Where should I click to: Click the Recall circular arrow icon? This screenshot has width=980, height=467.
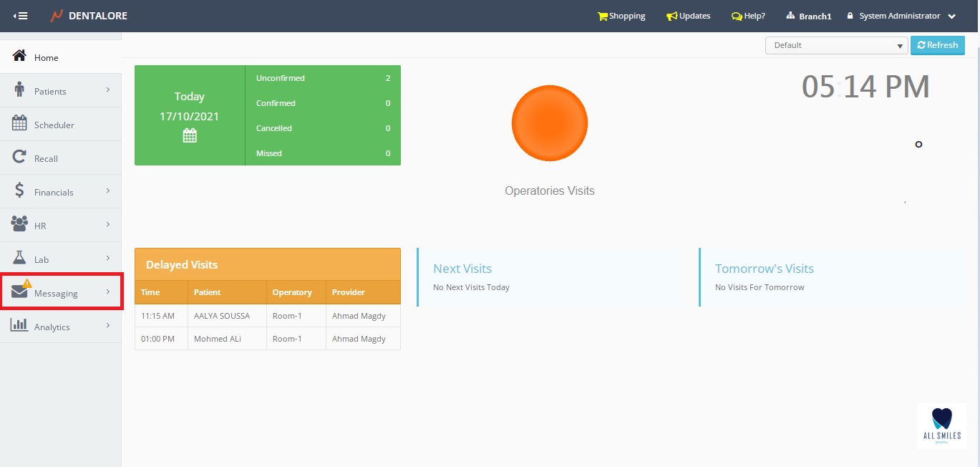click(x=19, y=158)
